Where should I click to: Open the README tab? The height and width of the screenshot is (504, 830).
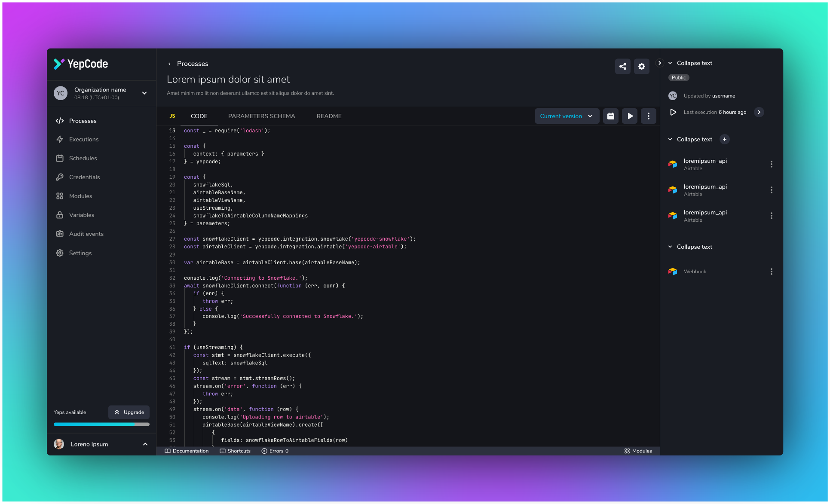329,116
